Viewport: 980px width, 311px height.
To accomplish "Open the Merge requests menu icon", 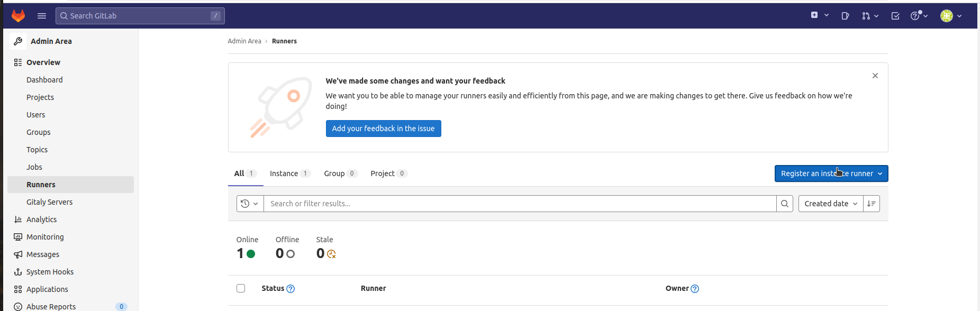I will (x=869, y=16).
